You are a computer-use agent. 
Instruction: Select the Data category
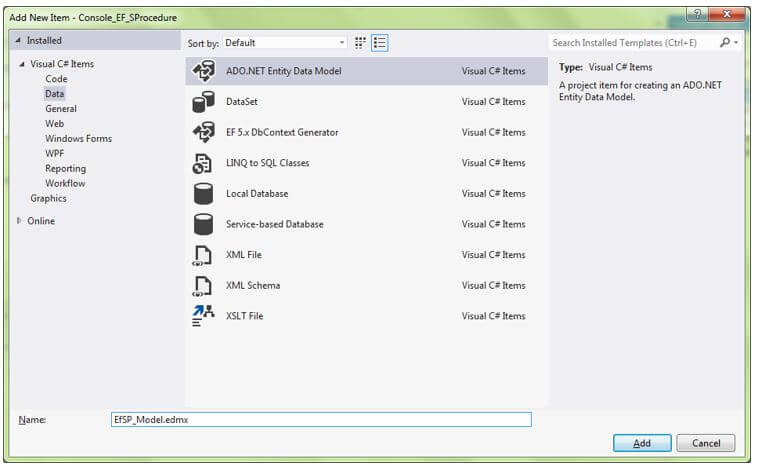click(x=55, y=94)
